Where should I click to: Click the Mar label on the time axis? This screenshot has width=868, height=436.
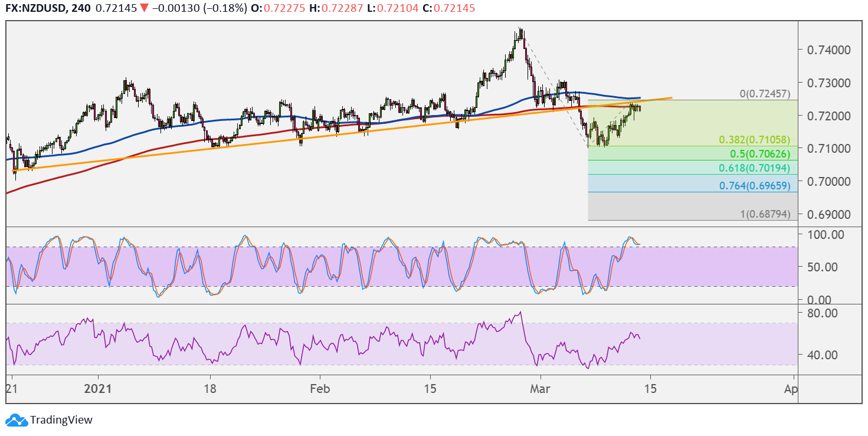[541, 389]
